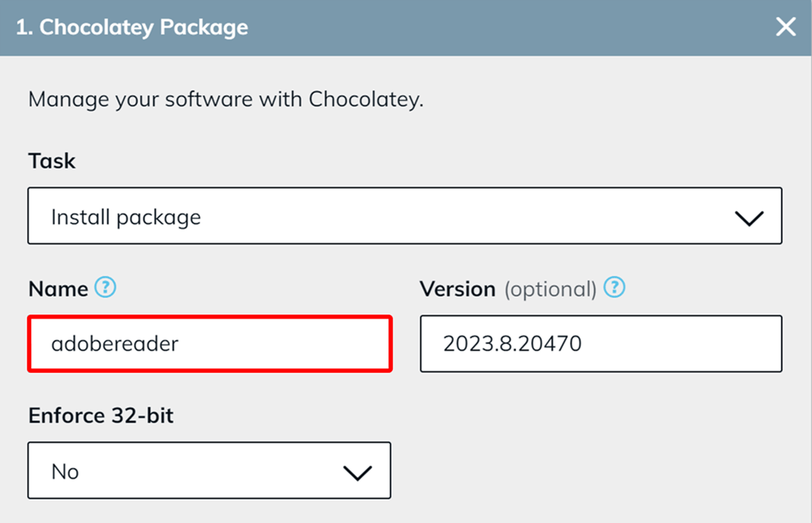Select the 'Install package' value text
This screenshot has width=812, height=523.
(x=126, y=217)
